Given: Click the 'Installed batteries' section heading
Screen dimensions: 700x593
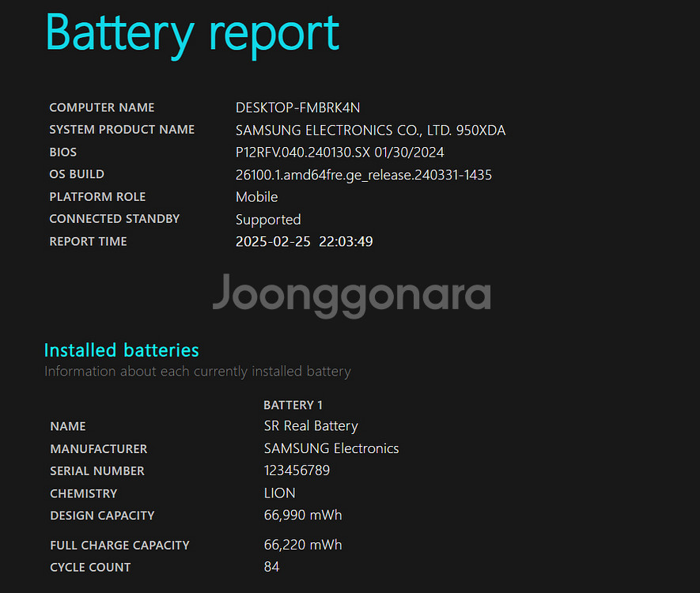Looking at the screenshot, I should pyautogui.click(x=122, y=350).
